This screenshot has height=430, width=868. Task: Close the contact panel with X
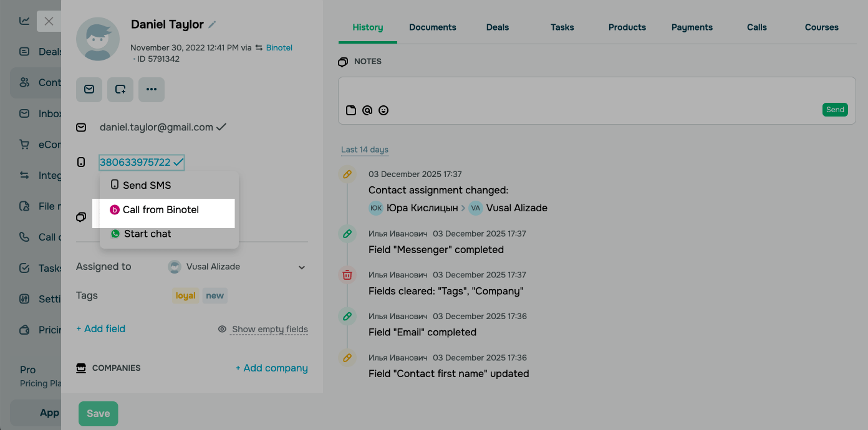point(49,21)
